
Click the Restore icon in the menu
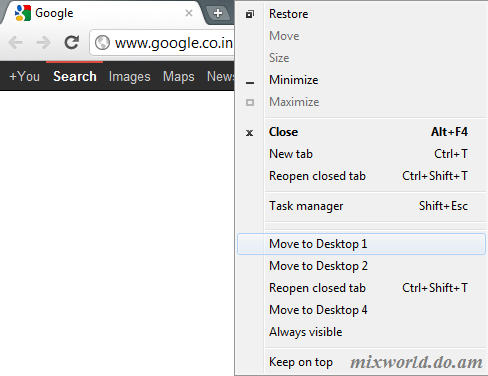point(250,14)
